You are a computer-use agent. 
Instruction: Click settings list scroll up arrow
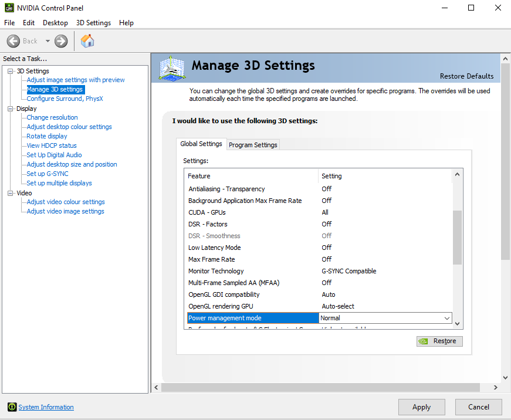click(457, 175)
